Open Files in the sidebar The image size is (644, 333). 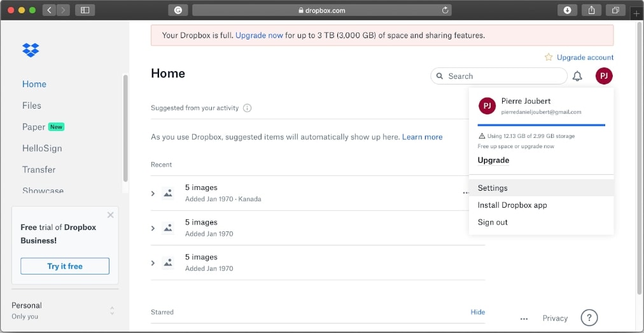32,105
